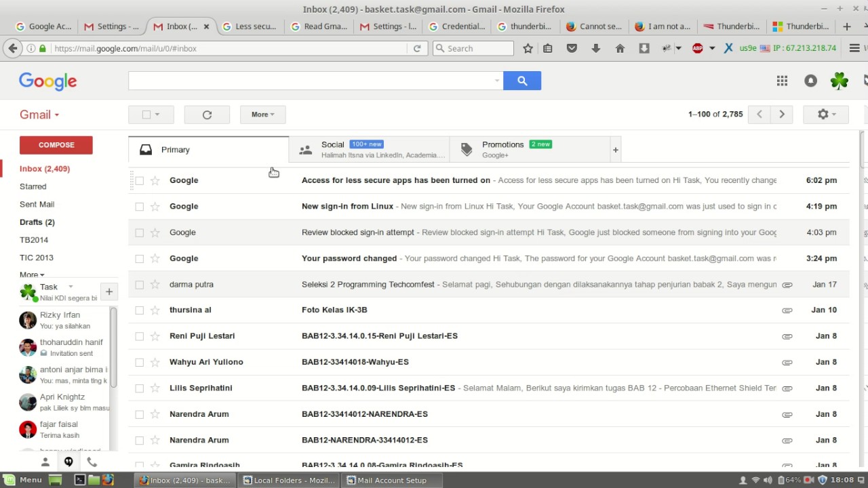Viewport: 868px width, 488px height.
Task: Open the TB2014 label
Action: click(34, 240)
